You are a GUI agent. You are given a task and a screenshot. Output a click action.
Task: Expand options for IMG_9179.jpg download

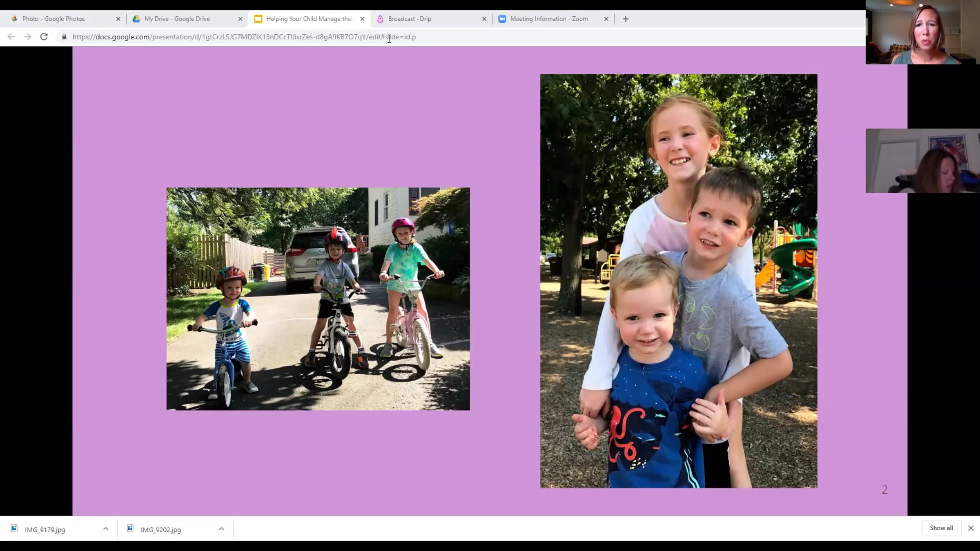105,529
